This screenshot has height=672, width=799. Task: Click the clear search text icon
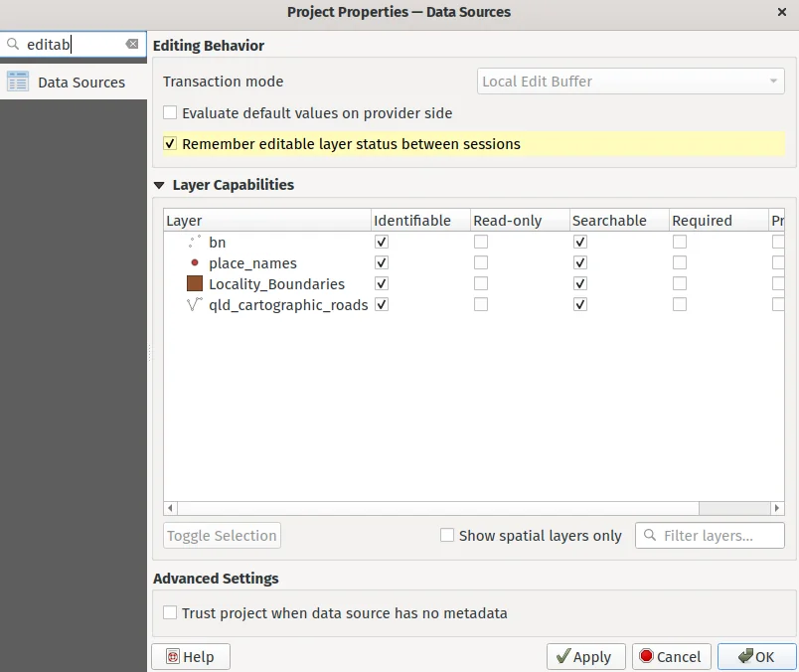point(132,45)
